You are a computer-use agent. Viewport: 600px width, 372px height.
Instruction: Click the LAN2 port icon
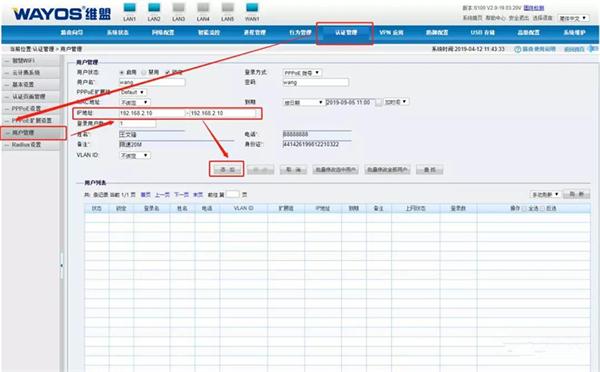[x=154, y=8]
